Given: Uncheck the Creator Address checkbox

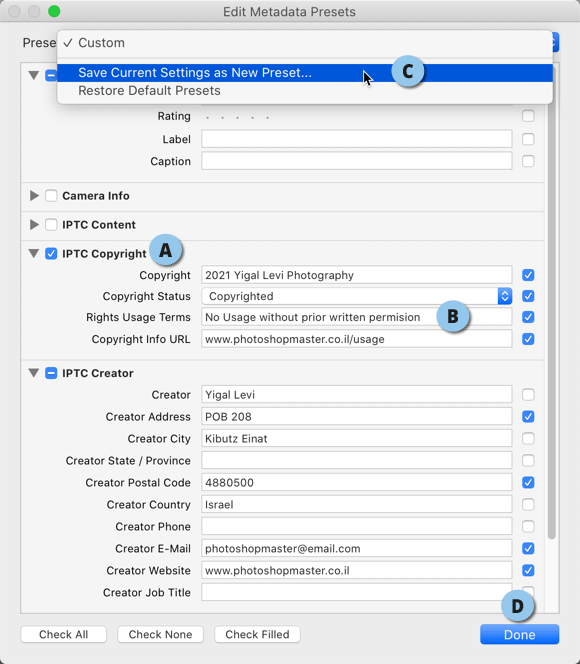Looking at the screenshot, I should tap(528, 417).
